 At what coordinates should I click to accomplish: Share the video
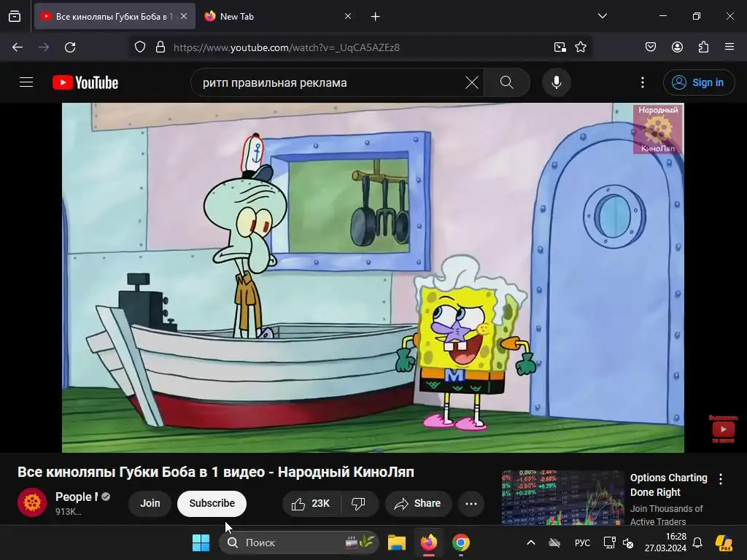tap(418, 503)
